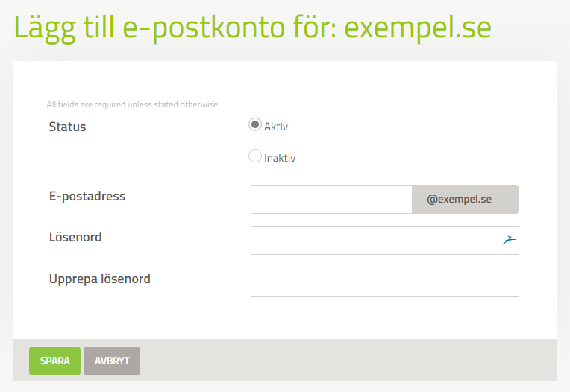570x392 pixels.
Task: Focus the E-postadress input field
Action: (331, 199)
